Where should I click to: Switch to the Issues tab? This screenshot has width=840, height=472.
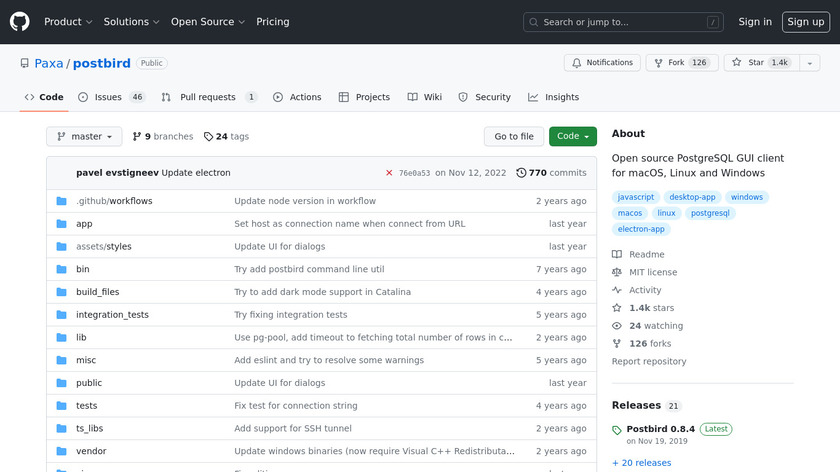coord(108,97)
